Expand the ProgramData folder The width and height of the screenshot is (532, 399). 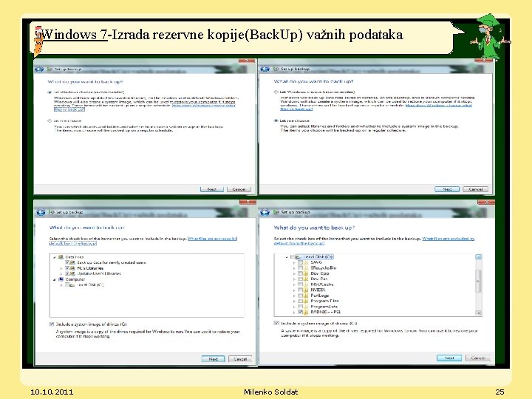coord(294,307)
